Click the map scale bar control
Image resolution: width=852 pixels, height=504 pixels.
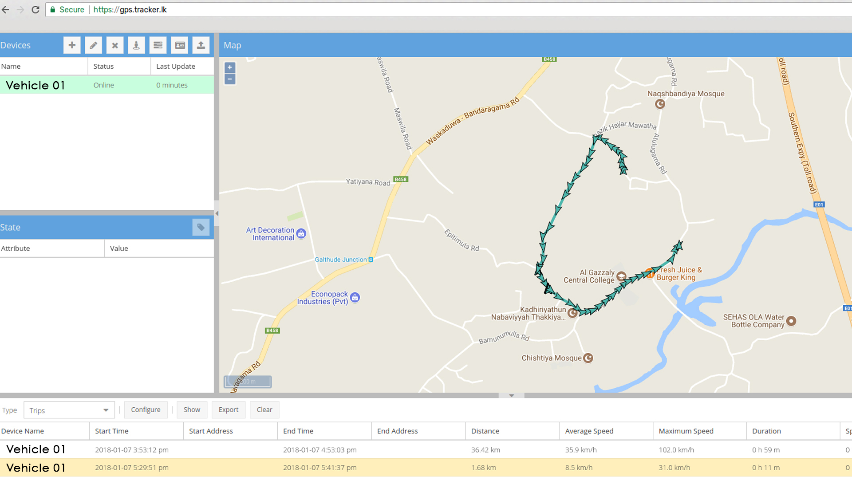point(248,382)
